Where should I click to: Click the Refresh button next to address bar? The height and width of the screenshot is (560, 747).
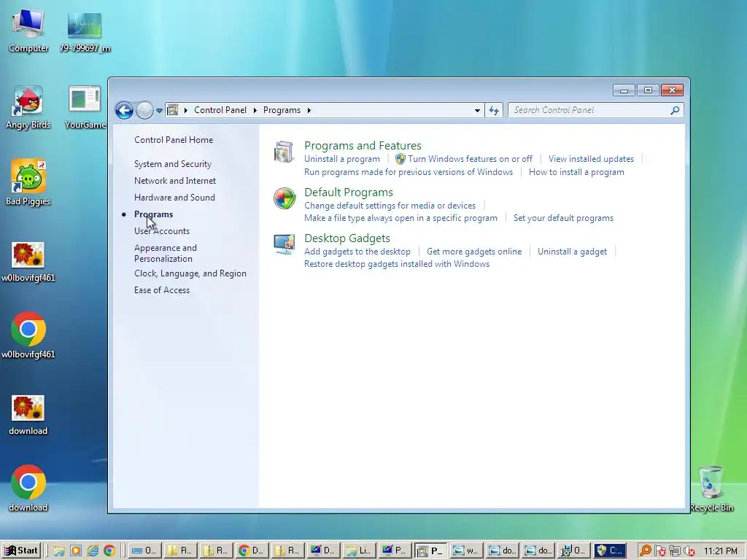(x=494, y=111)
